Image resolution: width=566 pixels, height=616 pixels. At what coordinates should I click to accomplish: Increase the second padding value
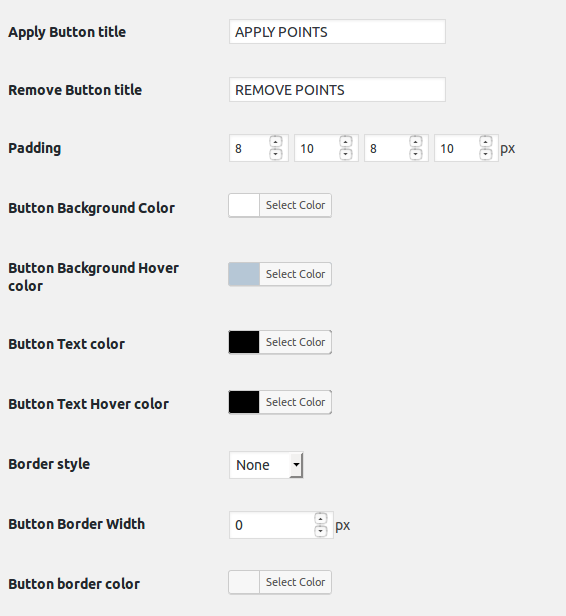click(346, 141)
